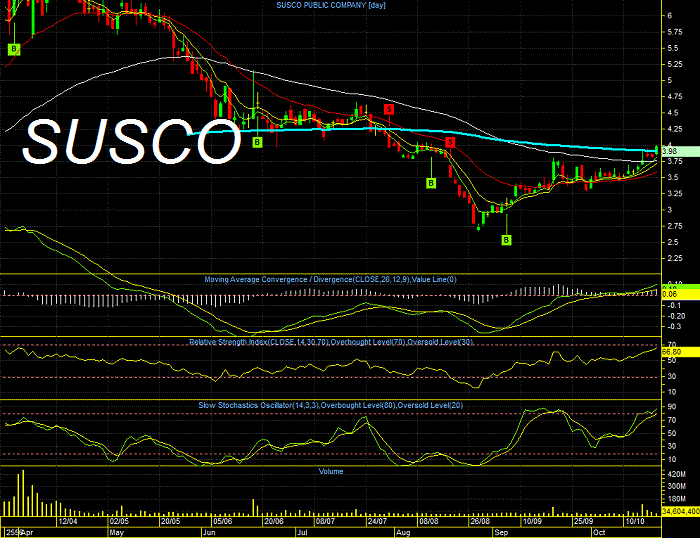Click the red S sell marker in mid August

coord(450,142)
